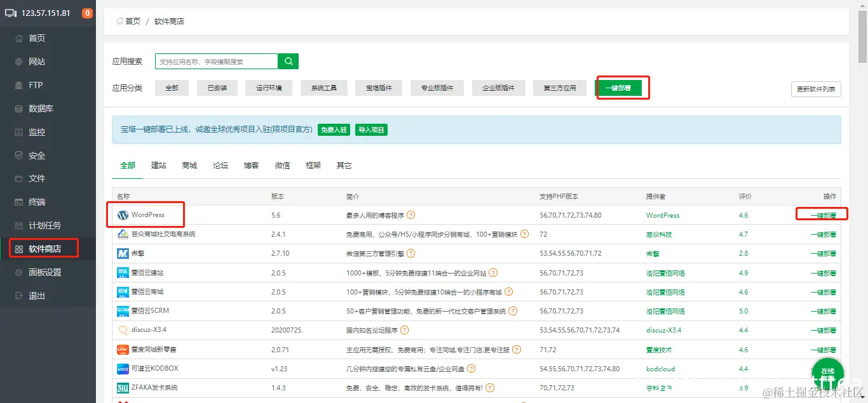
Task: Click help icon in 壹度同城新零售 row
Action: (x=517, y=350)
